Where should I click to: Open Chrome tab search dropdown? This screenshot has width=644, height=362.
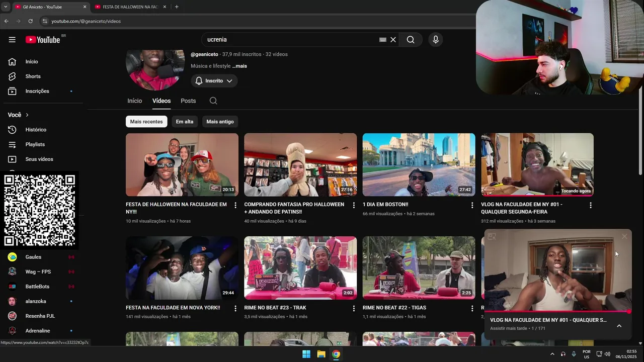click(5, 7)
